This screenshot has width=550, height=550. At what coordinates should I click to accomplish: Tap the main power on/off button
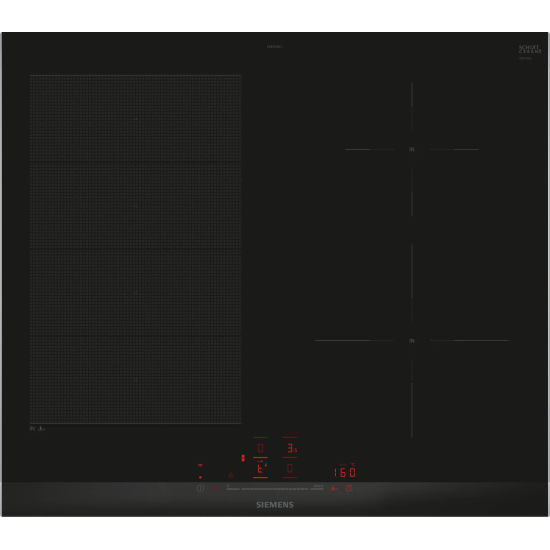(x=200, y=488)
